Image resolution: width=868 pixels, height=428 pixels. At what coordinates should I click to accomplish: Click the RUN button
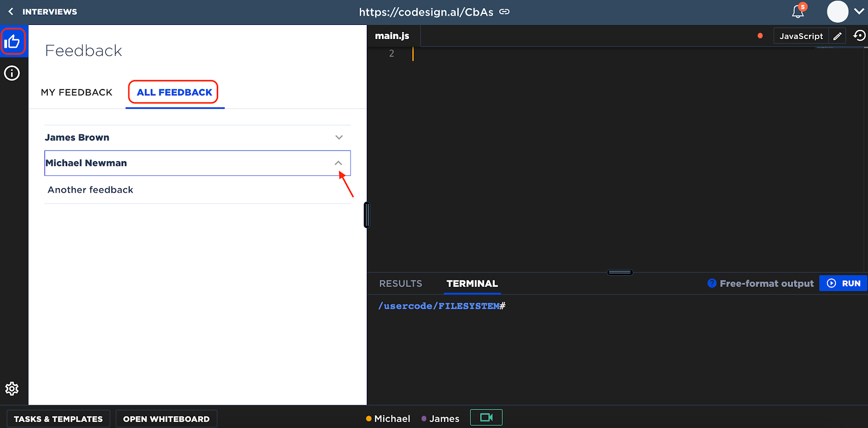[x=844, y=283]
